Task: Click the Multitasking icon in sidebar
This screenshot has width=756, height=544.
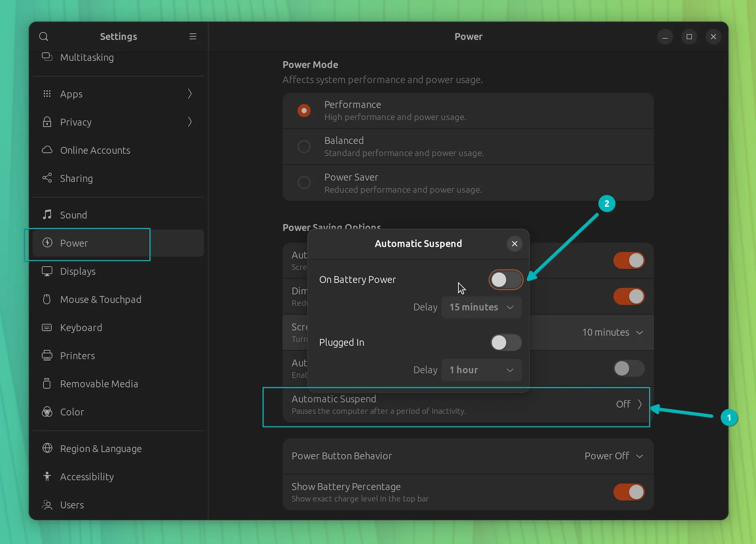Action: (x=46, y=57)
